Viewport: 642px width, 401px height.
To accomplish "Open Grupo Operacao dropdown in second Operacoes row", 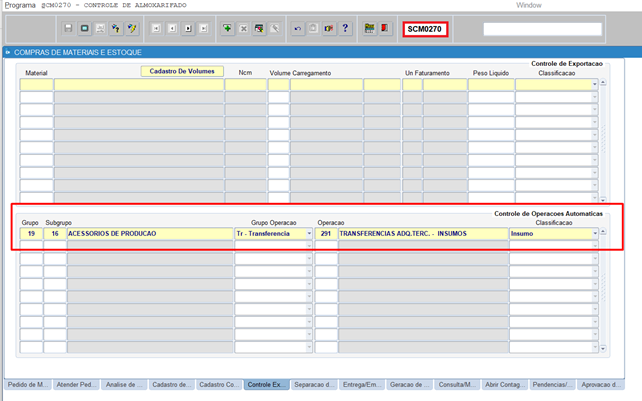I will point(309,246).
